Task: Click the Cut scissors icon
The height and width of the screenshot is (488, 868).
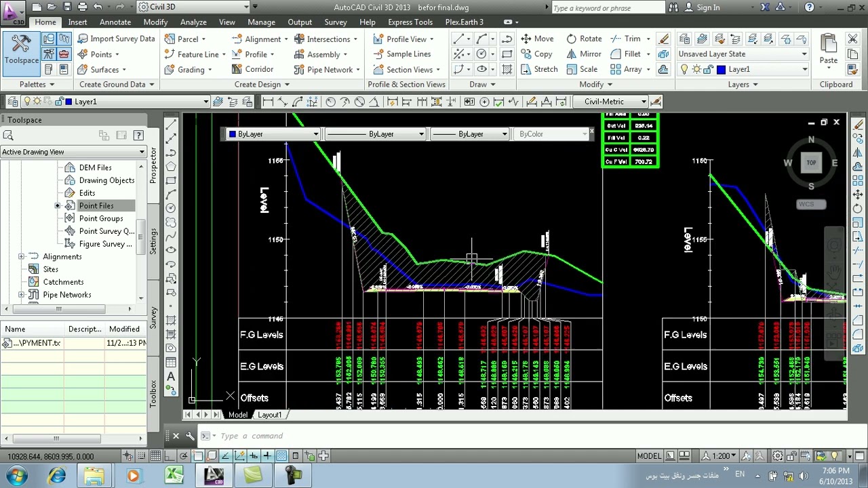Action: tap(852, 39)
